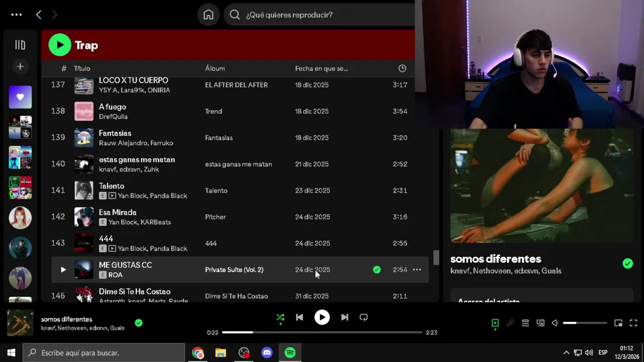The width and height of the screenshot is (644, 362).
Task: Open the album link 'estas ganas me matan'
Action: [238, 164]
